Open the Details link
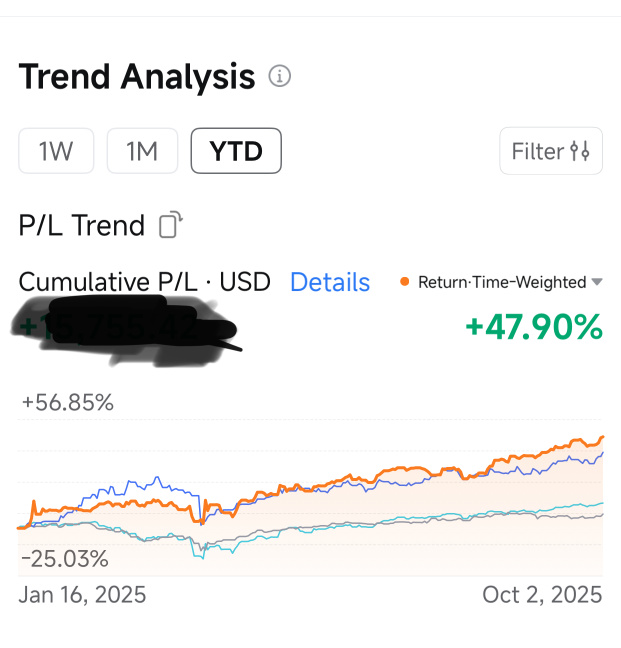Screen dimensions: 621x648 pos(330,283)
